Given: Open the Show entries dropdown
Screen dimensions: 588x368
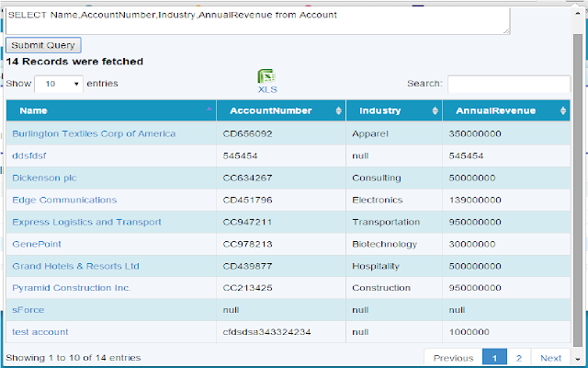Looking at the screenshot, I should (x=58, y=84).
